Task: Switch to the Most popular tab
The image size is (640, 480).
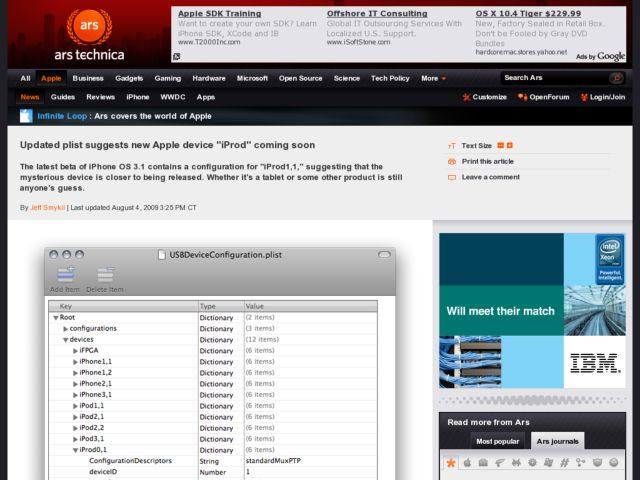Action: (x=497, y=441)
